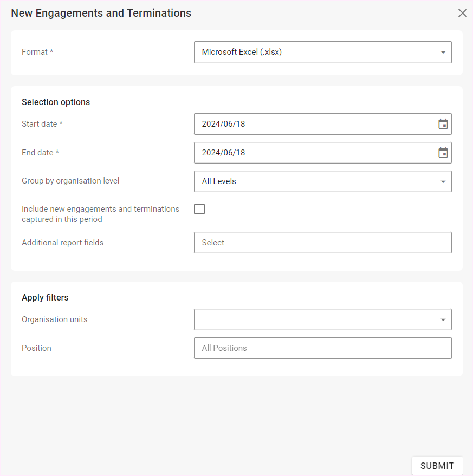The height and width of the screenshot is (476, 473).
Task: Select the Microsoft Excel (.xlsx) format value
Action: [242, 53]
